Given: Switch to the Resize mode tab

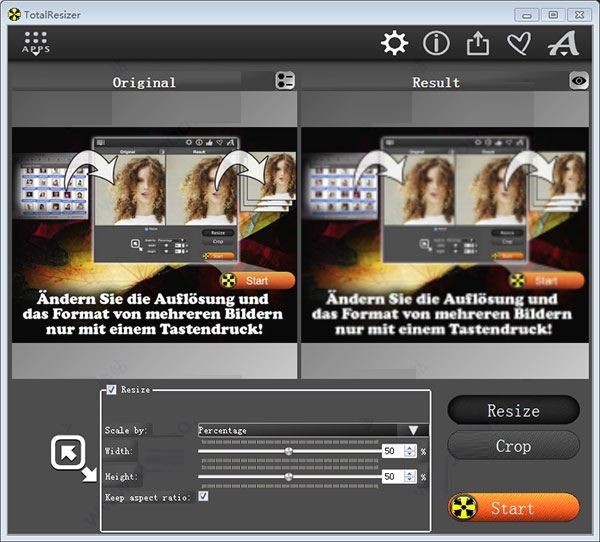Looking at the screenshot, I should click(513, 410).
